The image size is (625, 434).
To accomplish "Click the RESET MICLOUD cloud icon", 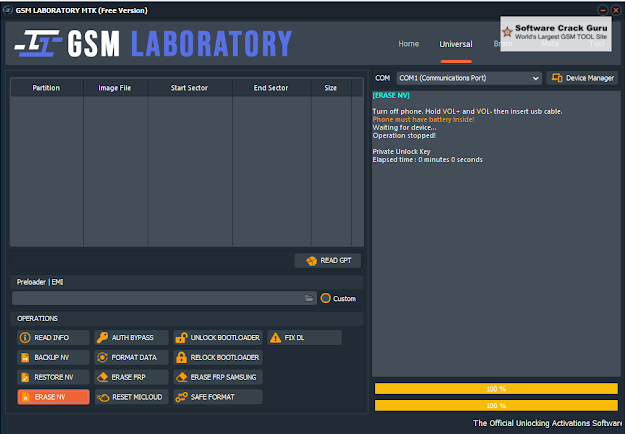I will pos(103,397).
